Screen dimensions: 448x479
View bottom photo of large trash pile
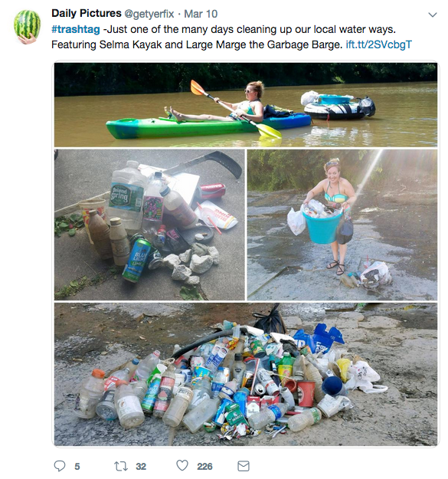246,374
